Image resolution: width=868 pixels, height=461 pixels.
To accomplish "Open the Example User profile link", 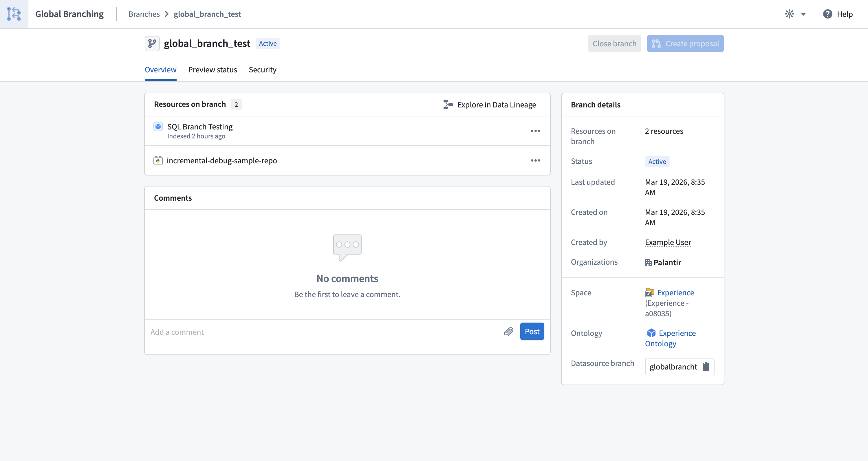I will (x=668, y=242).
